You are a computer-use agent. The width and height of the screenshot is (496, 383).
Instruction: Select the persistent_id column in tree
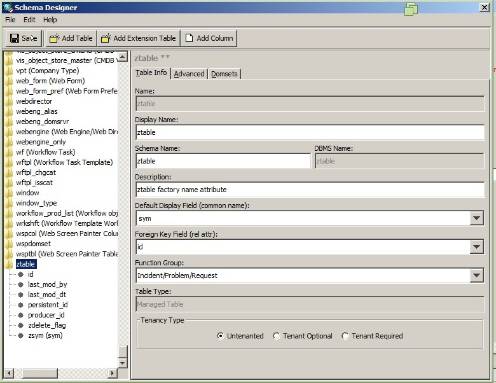[x=48, y=305]
